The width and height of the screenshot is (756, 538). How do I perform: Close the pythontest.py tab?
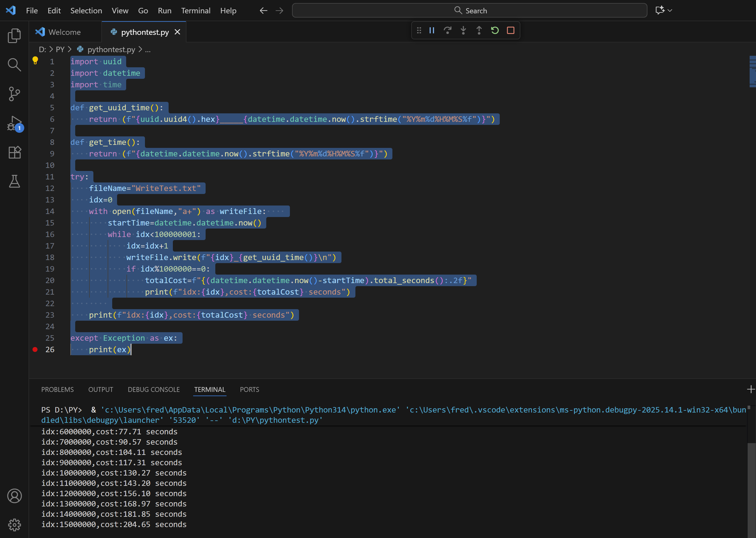178,32
